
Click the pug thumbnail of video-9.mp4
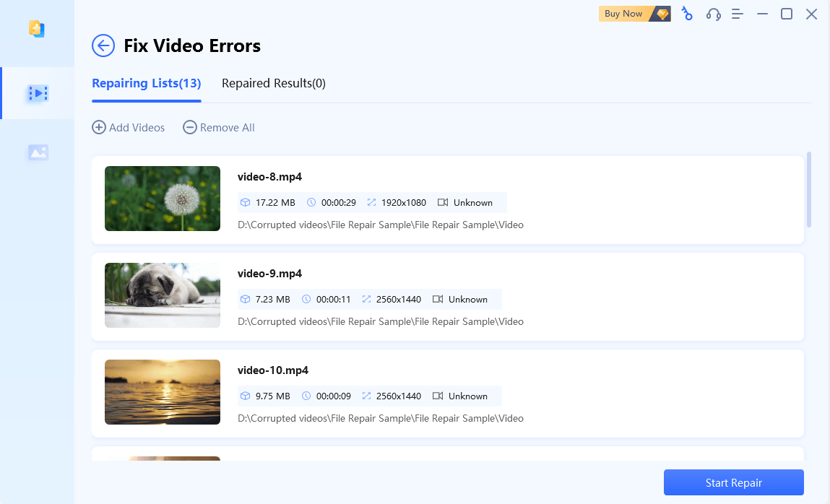[x=163, y=295]
